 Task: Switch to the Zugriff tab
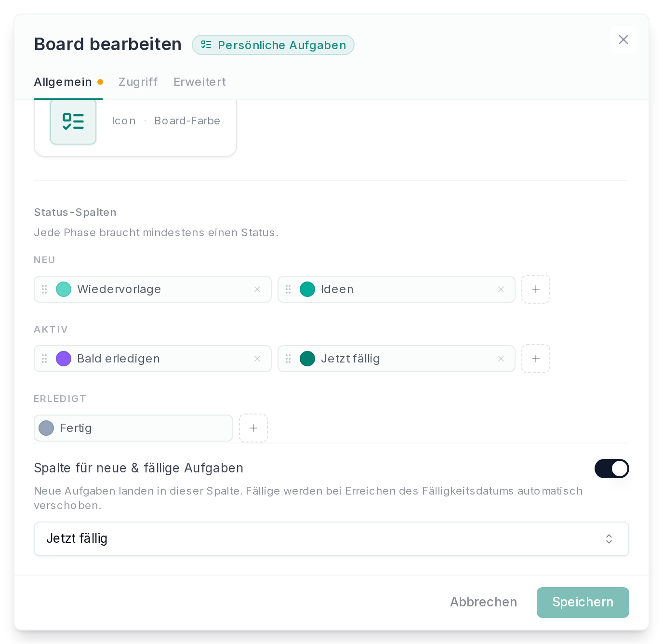click(x=138, y=82)
